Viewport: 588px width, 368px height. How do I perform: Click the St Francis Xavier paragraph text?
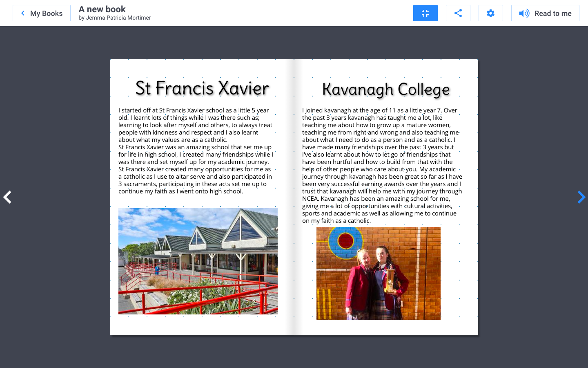coord(196,151)
